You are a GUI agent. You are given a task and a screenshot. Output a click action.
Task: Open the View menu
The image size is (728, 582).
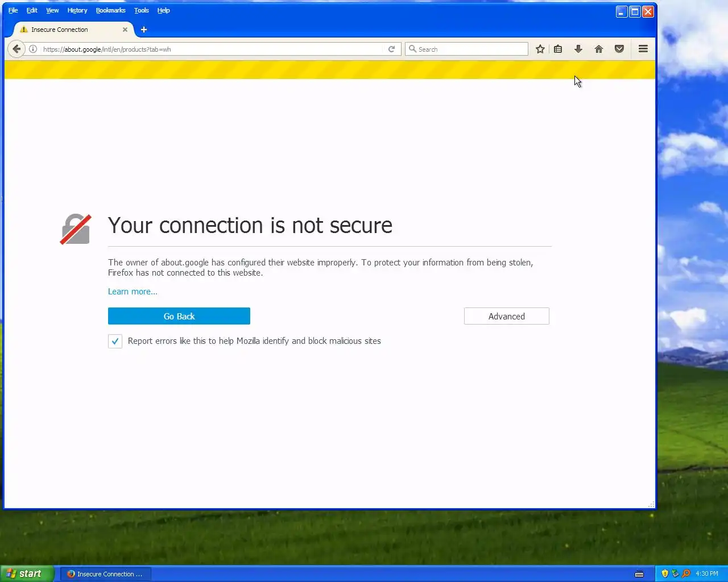(x=52, y=10)
